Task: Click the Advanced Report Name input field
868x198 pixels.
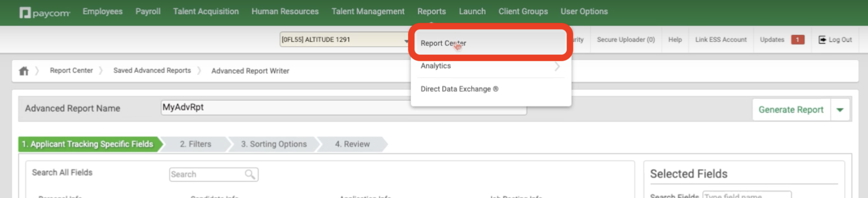Action: pos(344,107)
